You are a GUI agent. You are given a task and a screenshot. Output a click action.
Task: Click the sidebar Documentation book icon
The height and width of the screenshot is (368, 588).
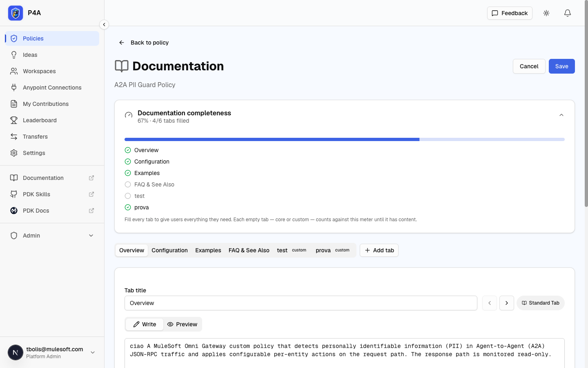click(x=14, y=178)
